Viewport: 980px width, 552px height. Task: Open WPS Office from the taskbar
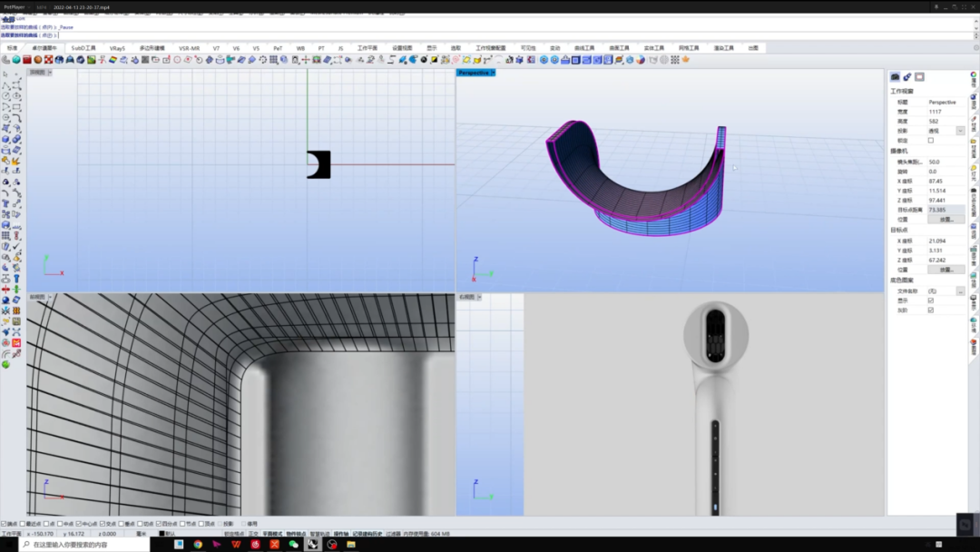click(x=236, y=545)
